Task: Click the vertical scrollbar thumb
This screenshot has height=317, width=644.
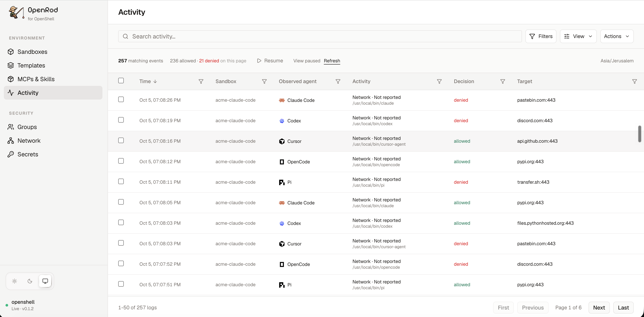Action: pos(640,134)
